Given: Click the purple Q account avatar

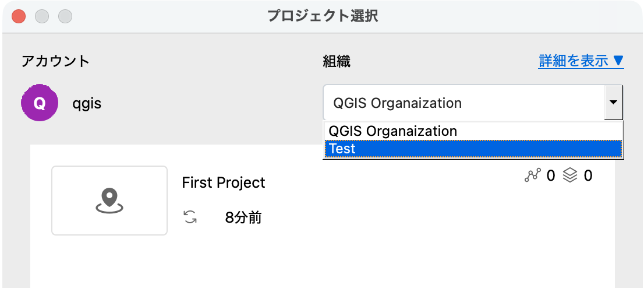Looking at the screenshot, I should pos(40,103).
